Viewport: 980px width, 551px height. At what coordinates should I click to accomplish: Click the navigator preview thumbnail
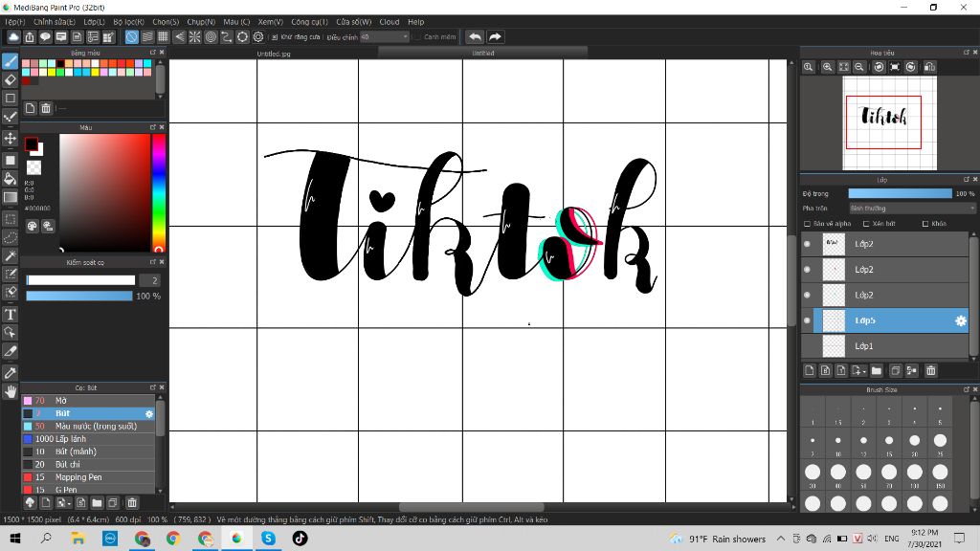click(x=889, y=122)
